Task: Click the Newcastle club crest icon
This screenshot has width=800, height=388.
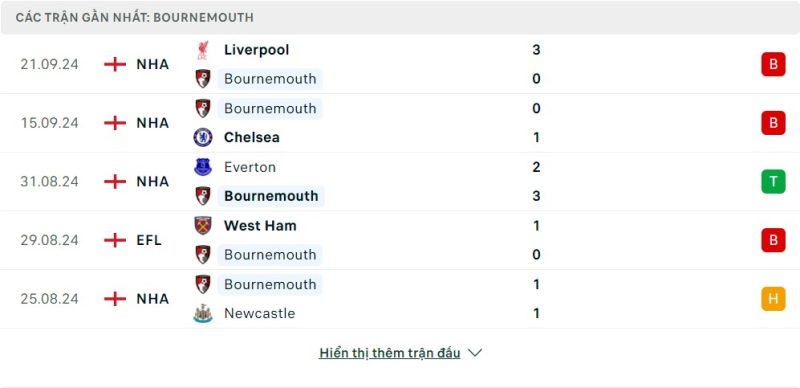Action: pos(203,313)
